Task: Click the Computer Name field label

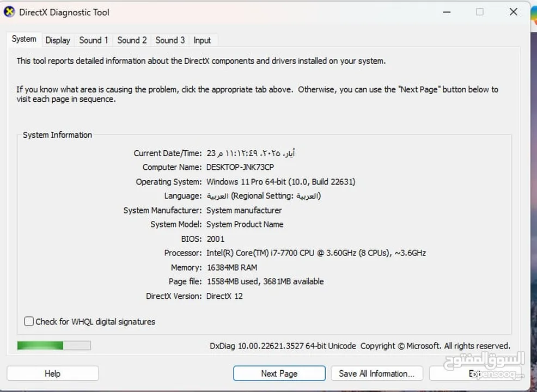Action: [172, 167]
